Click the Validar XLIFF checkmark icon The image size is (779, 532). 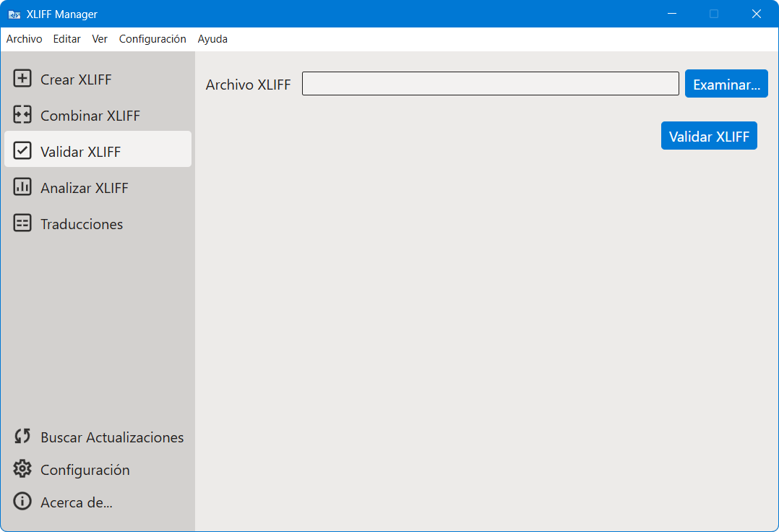point(22,150)
